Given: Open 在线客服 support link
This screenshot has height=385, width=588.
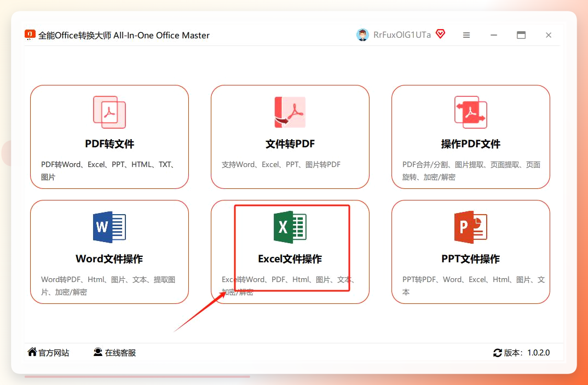Looking at the screenshot, I should pyautogui.click(x=120, y=353).
